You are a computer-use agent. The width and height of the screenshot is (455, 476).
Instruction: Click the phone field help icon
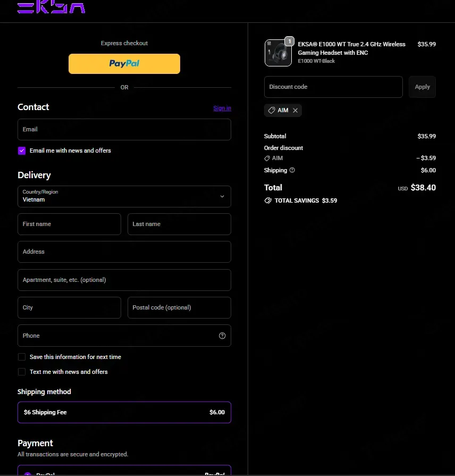pos(222,336)
